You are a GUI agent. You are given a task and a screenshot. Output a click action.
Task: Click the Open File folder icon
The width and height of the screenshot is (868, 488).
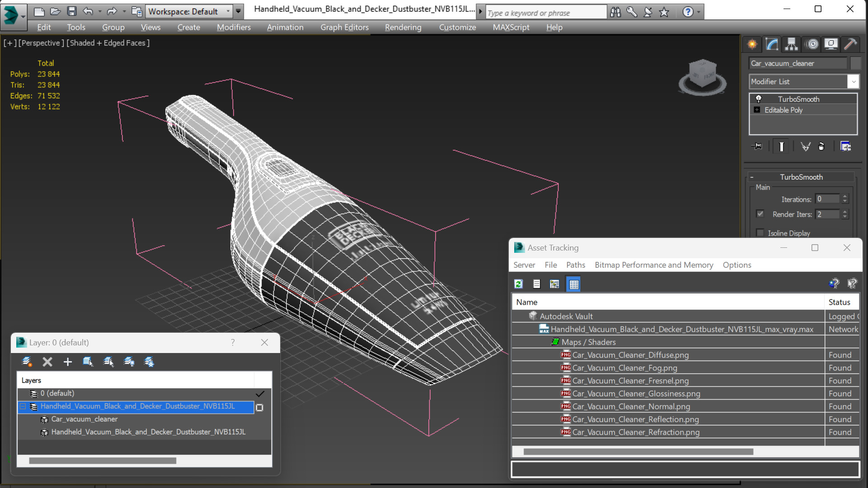click(55, 11)
